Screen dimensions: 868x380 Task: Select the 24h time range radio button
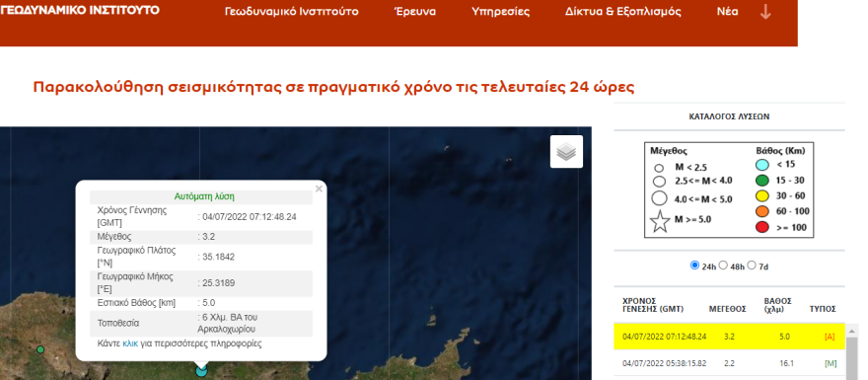694,266
